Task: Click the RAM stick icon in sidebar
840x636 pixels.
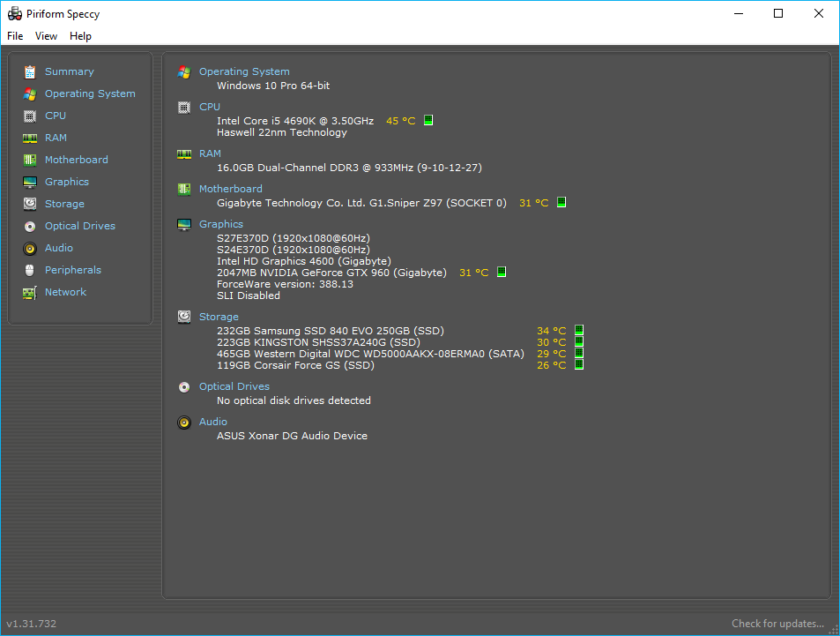Action: [x=30, y=138]
